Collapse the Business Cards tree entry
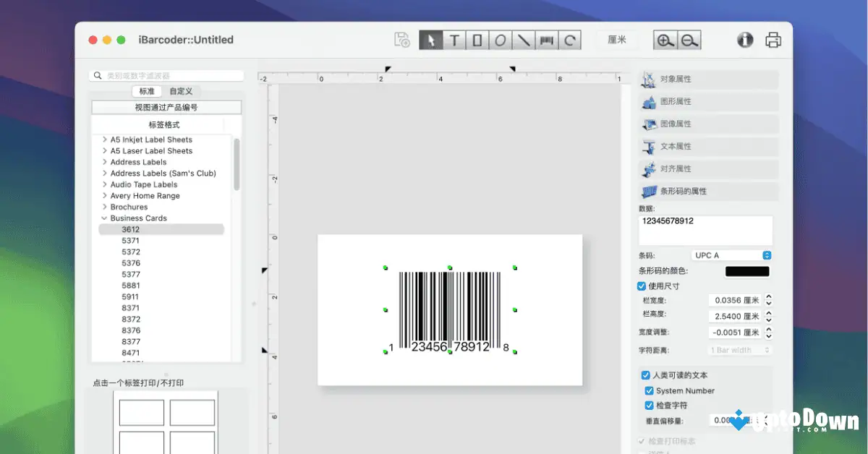This screenshot has height=454, width=868. [x=103, y=218]
